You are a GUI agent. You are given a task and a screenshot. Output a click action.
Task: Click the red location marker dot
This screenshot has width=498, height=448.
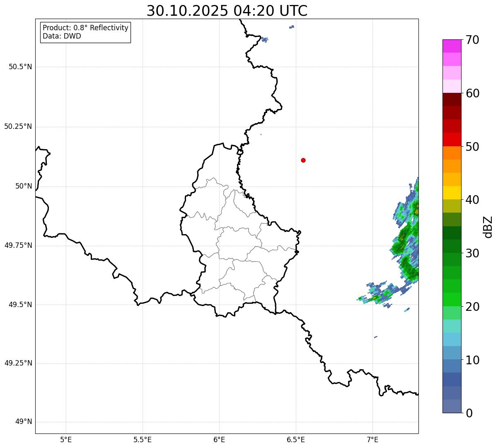coord(303,160)
